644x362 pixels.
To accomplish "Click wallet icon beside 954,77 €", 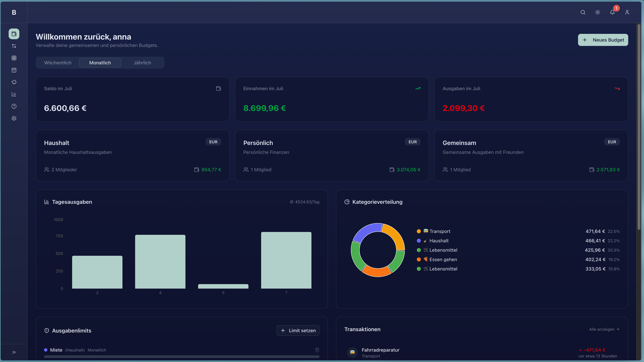I will pyautogui.click(x=197, y=170).
